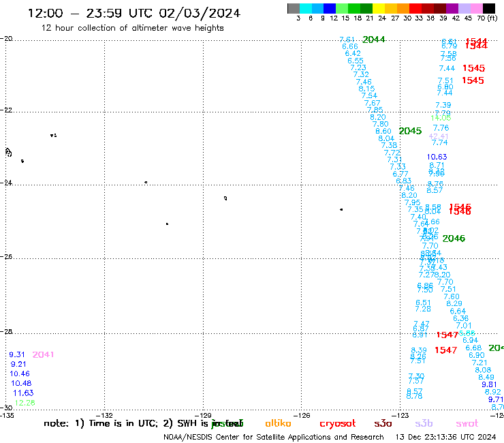504x443 pixels.
Task: Click the lavender swatch for 42-45 ft
Action: [x=464, y=8]
